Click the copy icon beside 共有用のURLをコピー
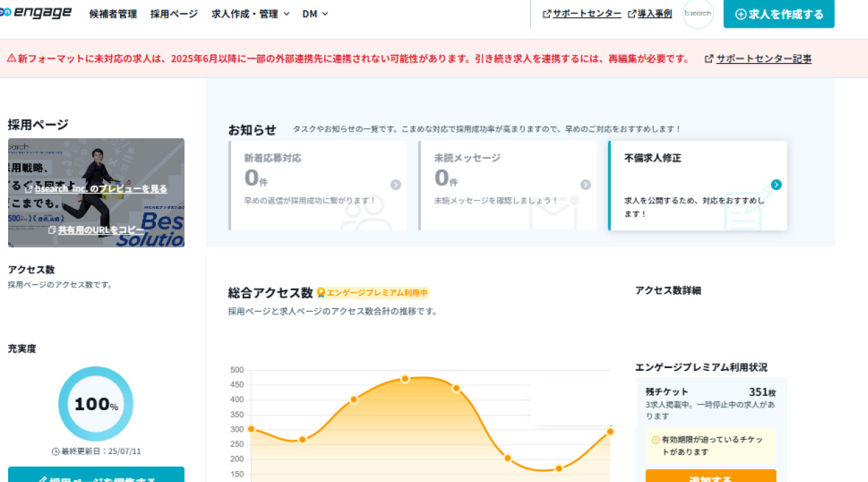 tap(52, 230)
